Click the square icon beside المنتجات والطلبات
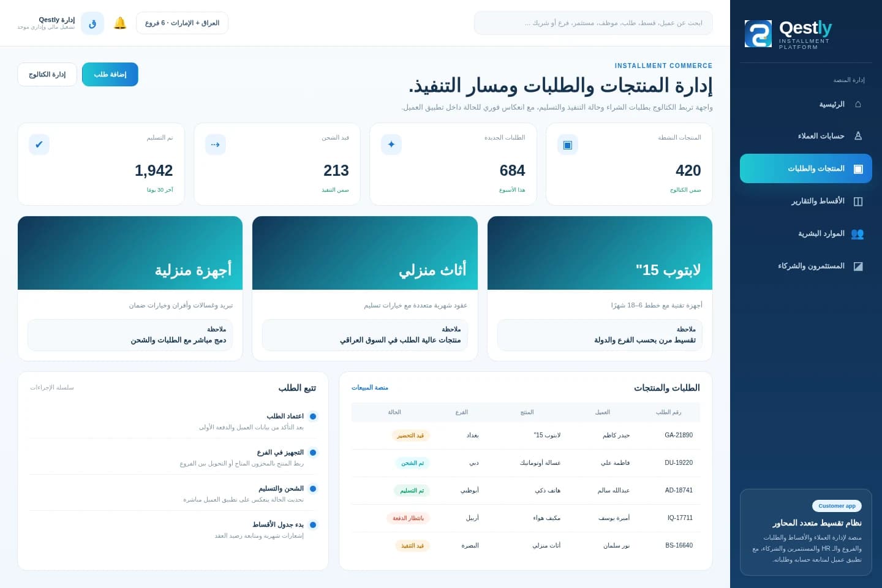Image resolution: width=882 pixels, height=588 pixels. (858, 168)
